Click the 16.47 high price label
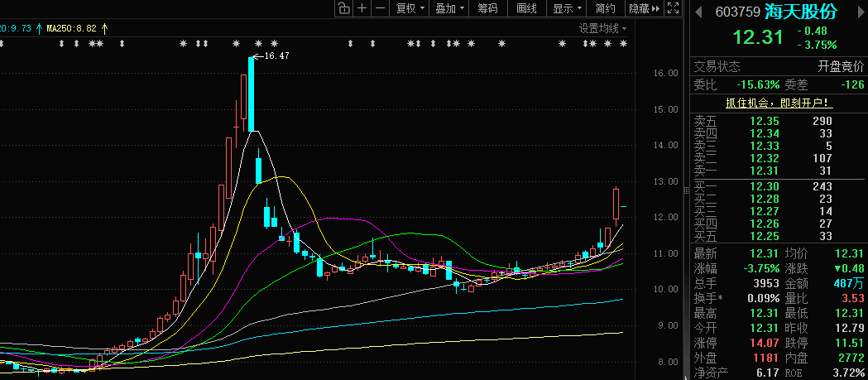This screenshot has width=868, height=380. [x=276, y=55]
